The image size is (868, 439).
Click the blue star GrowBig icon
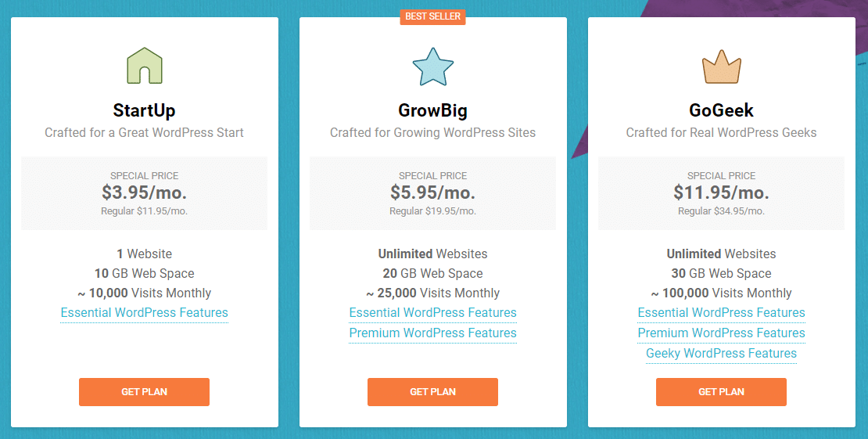pyautogui.click(x=433, y=67)
